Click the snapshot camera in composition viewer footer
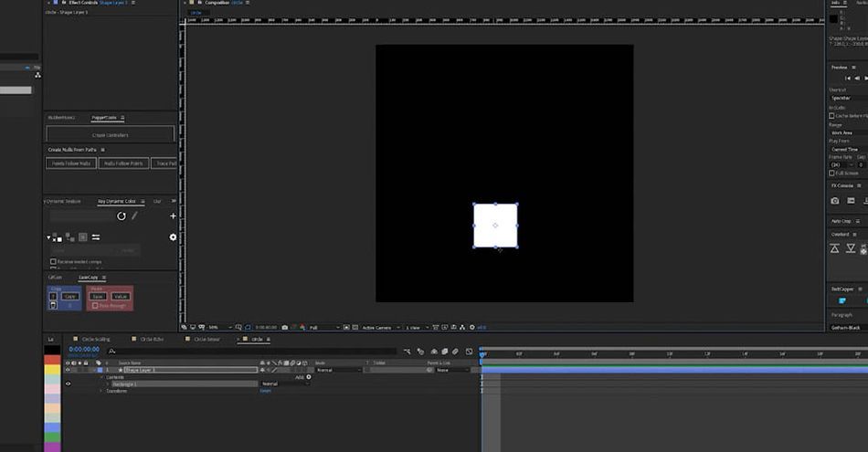 (x=284, y=328)
